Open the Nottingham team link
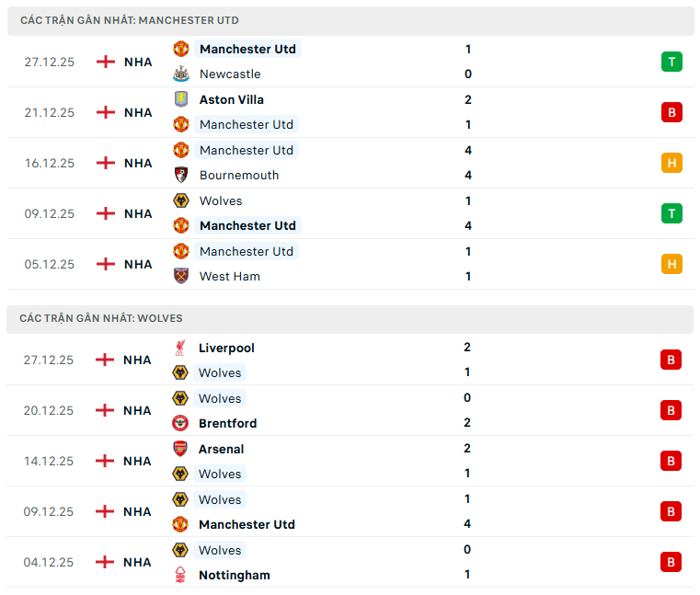 pos(235,575)
